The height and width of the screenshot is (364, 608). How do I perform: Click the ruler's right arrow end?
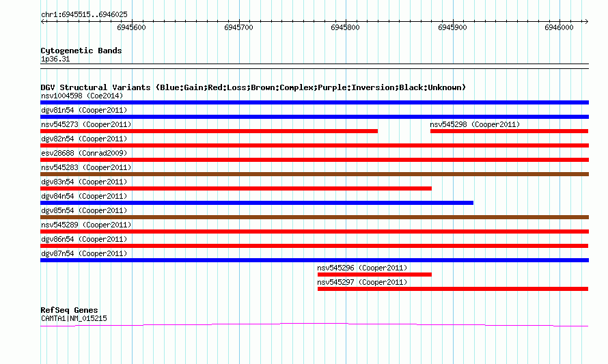(x=586, y=21)
